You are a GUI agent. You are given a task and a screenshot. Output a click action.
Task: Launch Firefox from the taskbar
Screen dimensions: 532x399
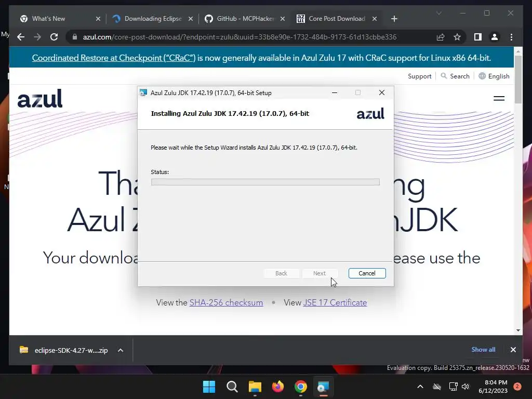click(278, 387)
